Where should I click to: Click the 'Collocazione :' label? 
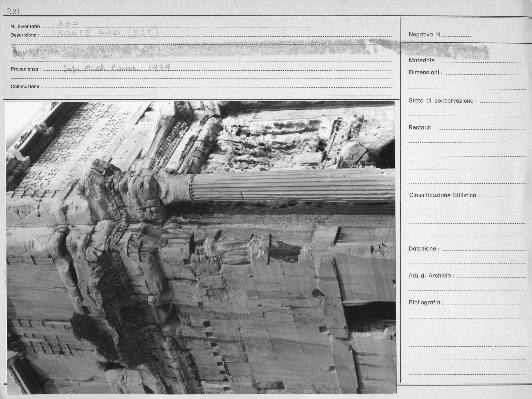(26, 87)
